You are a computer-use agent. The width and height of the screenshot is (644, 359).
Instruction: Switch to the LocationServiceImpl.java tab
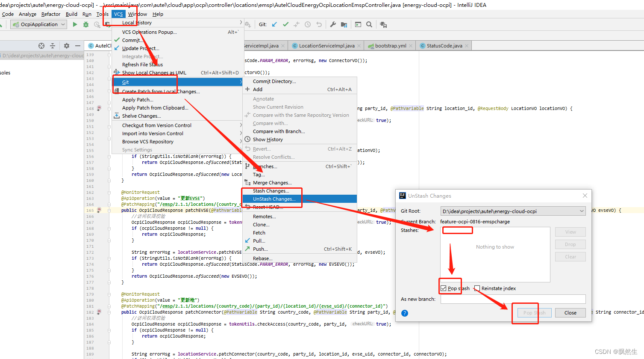point(326,46)
